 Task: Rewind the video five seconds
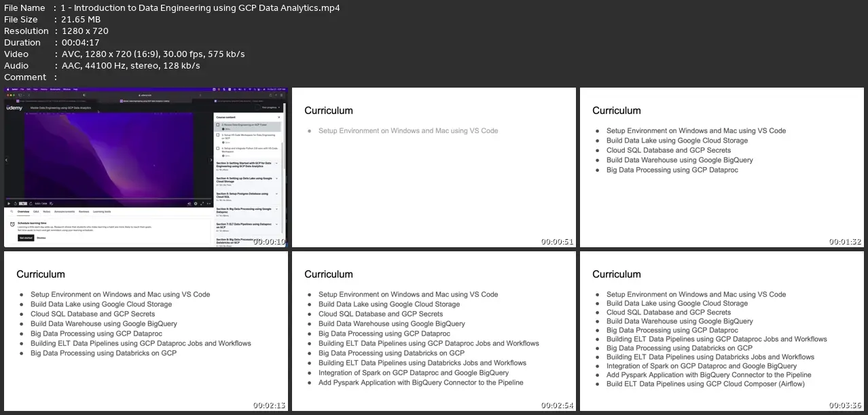(15, 204)
